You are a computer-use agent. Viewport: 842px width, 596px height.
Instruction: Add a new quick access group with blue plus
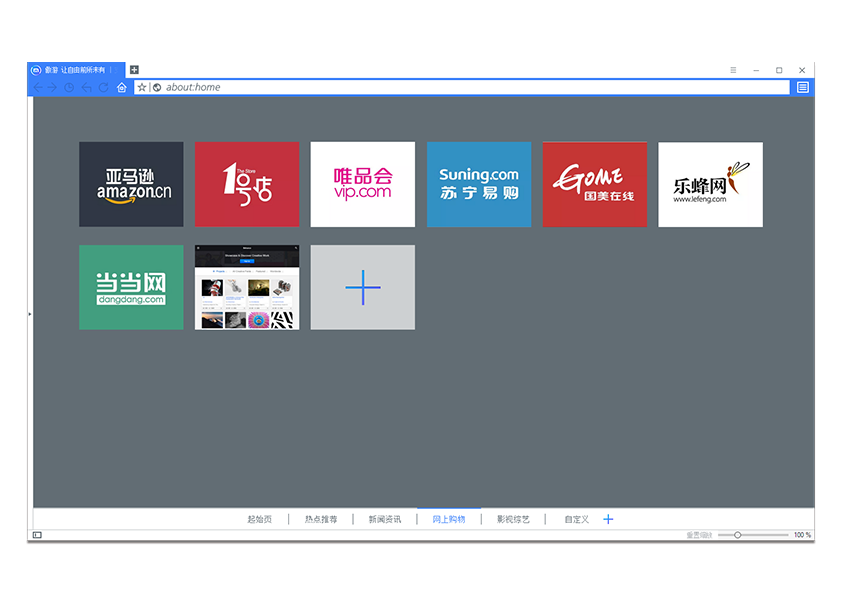pyautogui.click(x=608, y=519)
